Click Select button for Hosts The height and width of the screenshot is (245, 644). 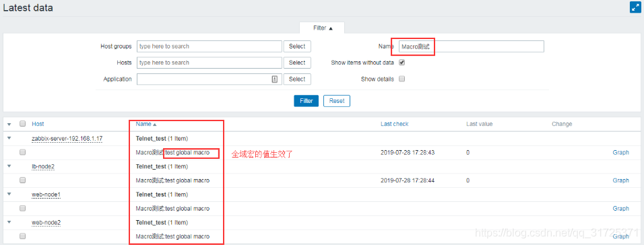297,63
